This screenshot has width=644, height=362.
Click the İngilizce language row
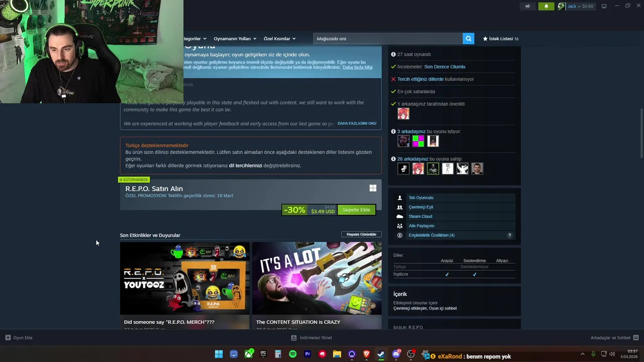[x=454, y=274]
